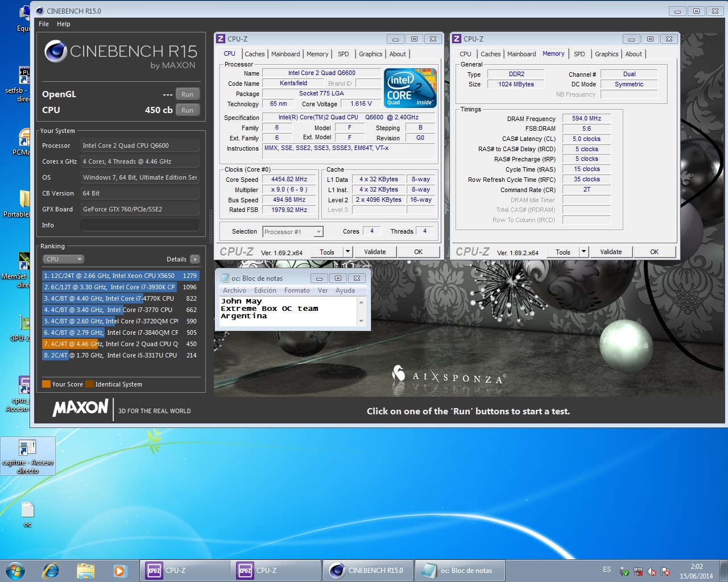Screen dimensions: 728x582
Task: Switch to SPD tab in right CPU-Z window
Action: point(580,54)
